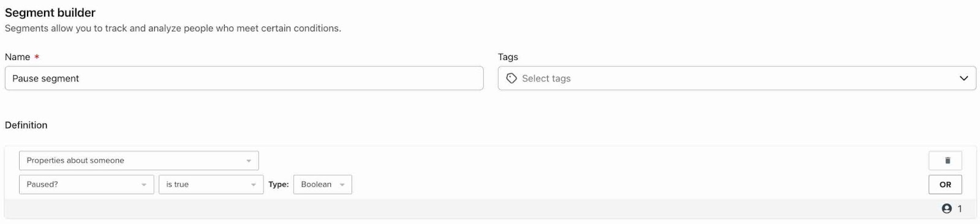Image resolution: width=980 pixels, height=224 pixels.
Task: Click the Name field label
Action: click(x=18, y=57)
